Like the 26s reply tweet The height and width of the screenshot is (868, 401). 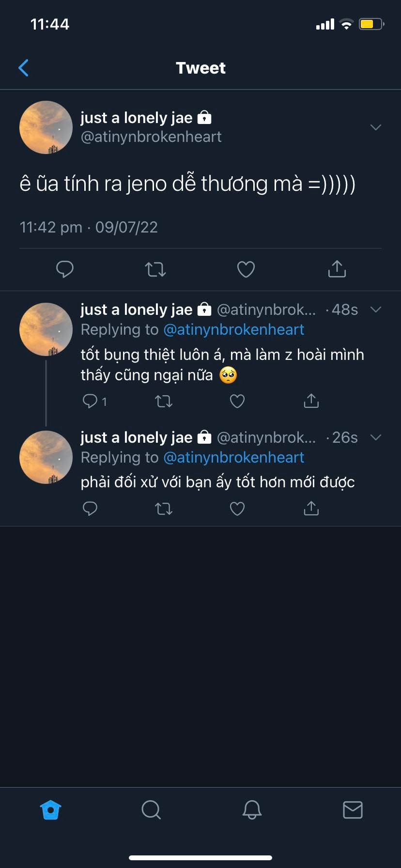coord(237,509)
